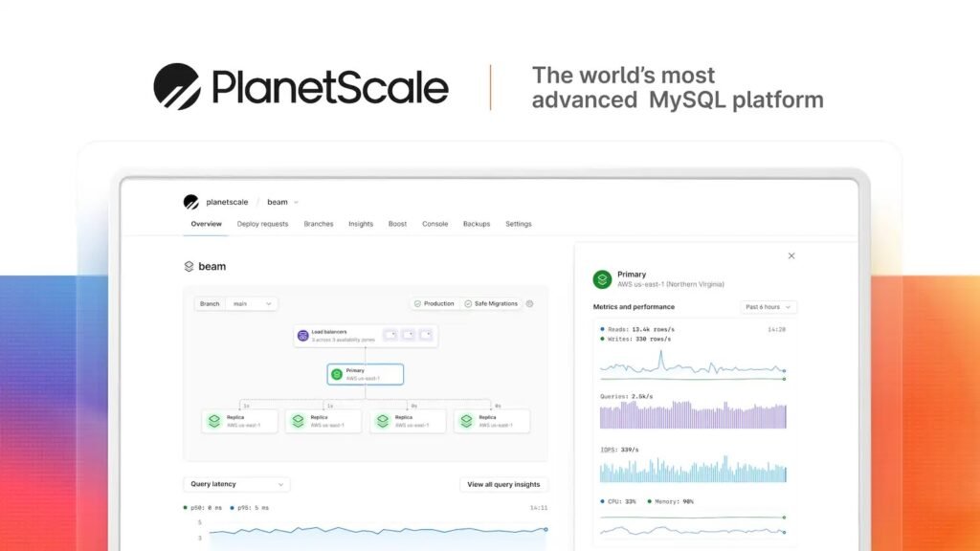Switch to the Insights tab
This screenshot has width=980, height=551.
[361, 224]
